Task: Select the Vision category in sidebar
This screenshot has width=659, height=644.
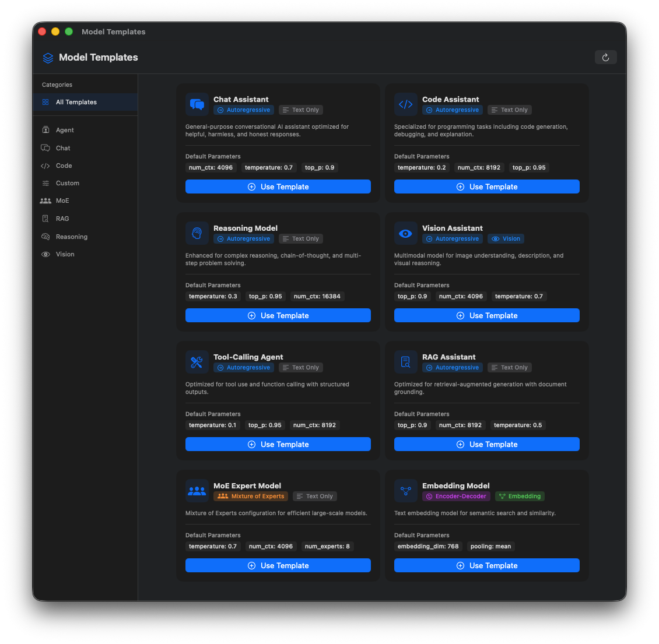Action: [x=65, y=254]
